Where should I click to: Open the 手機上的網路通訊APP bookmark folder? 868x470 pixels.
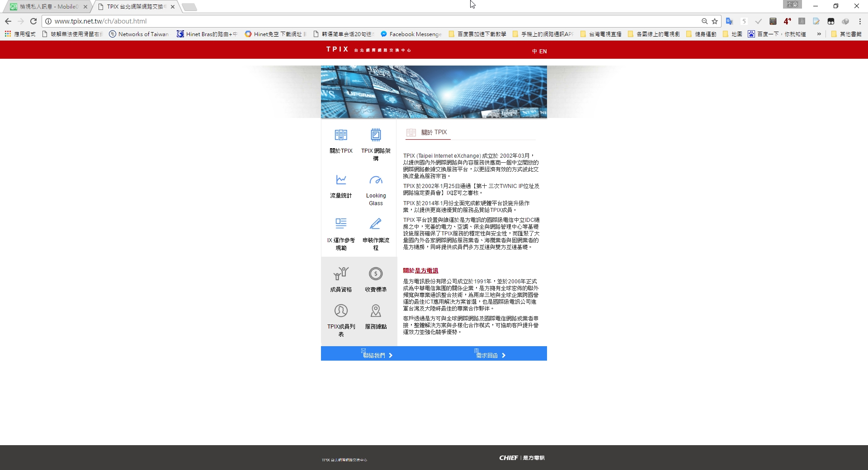[x=543, y=34]
